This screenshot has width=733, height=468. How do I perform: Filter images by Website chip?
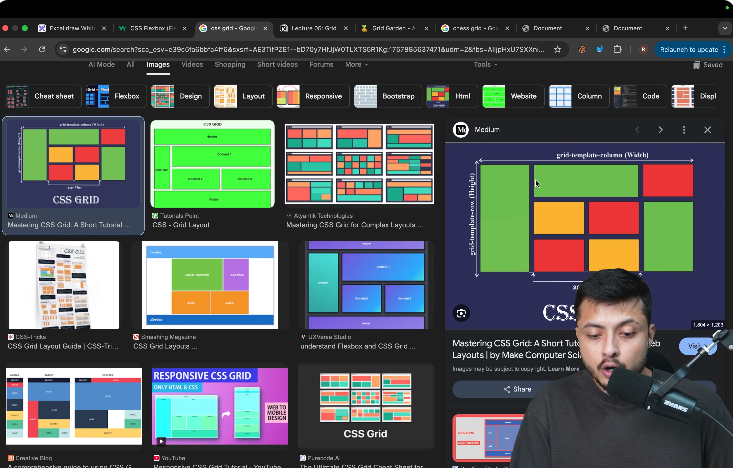coord(512,96)
